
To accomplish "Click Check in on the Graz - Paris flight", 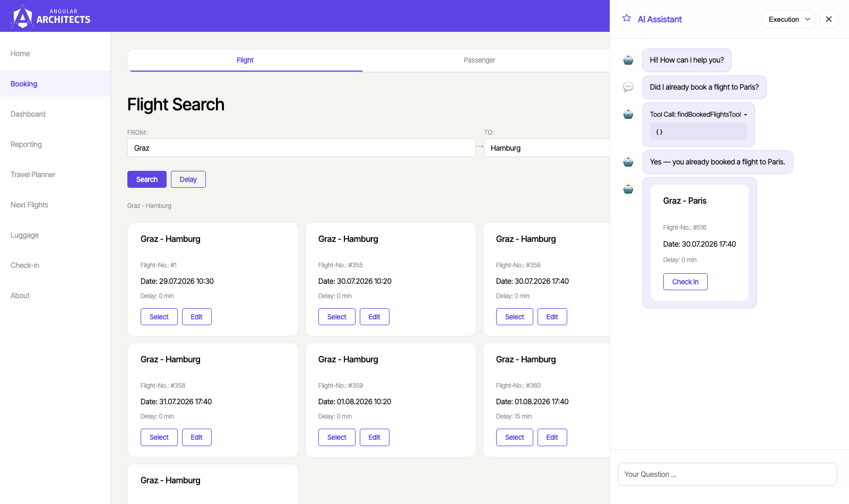I will tap(686, 282).
